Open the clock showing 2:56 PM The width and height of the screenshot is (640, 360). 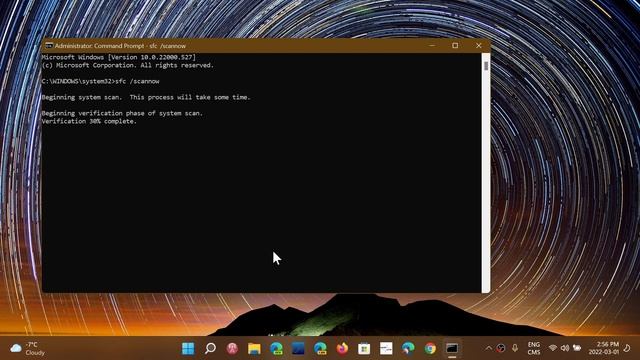point(604,349)
